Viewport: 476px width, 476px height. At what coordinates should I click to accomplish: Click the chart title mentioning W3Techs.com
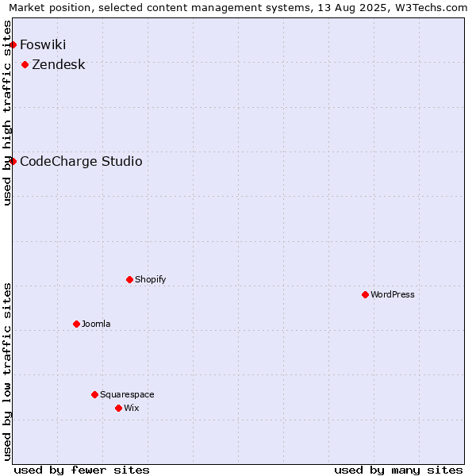pos(238,8)
